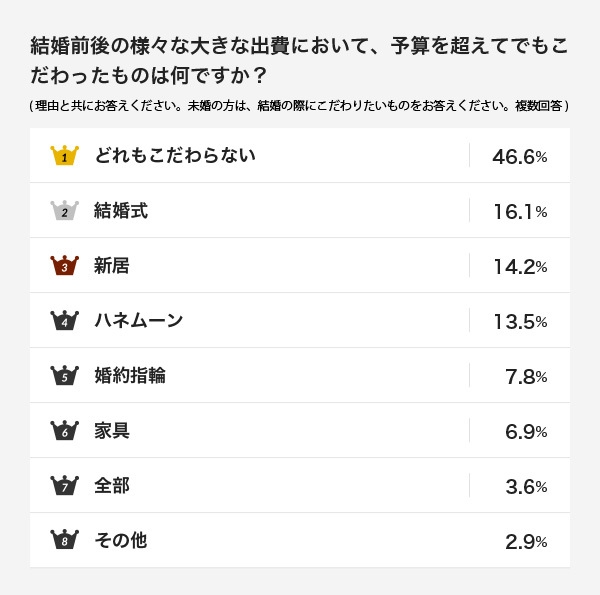Click the 16.1% percentage value
Viewport: 600px width, 595px height.
tap(519, 212)
